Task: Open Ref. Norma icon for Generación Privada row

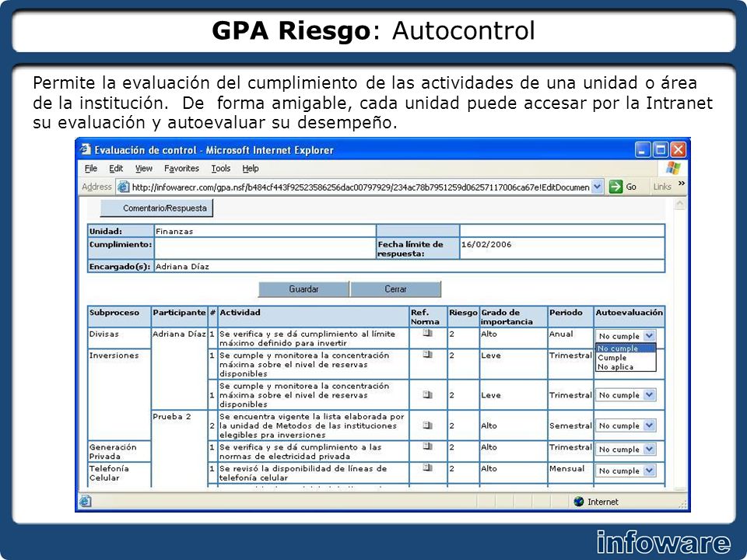Action: tap(428, 446)
